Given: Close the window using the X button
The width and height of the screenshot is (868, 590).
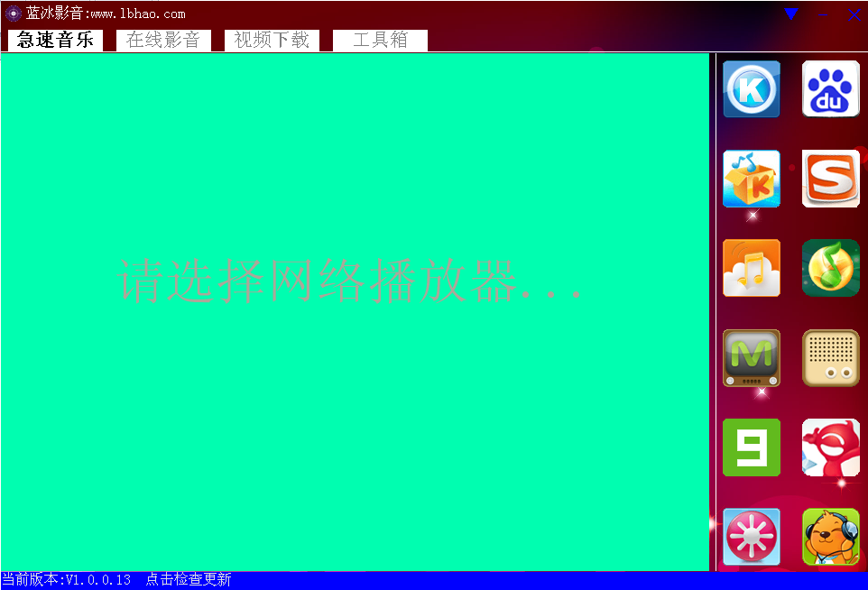Looking at the screenshot, I should pos(854,15).
